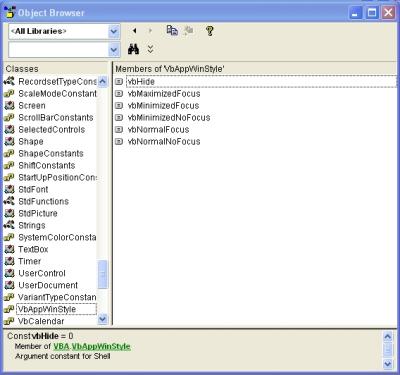The width and height of the screenshot is (400, 375).
Task: Select the StartUpPositionConstants class
Action: (x=57, y=177)
